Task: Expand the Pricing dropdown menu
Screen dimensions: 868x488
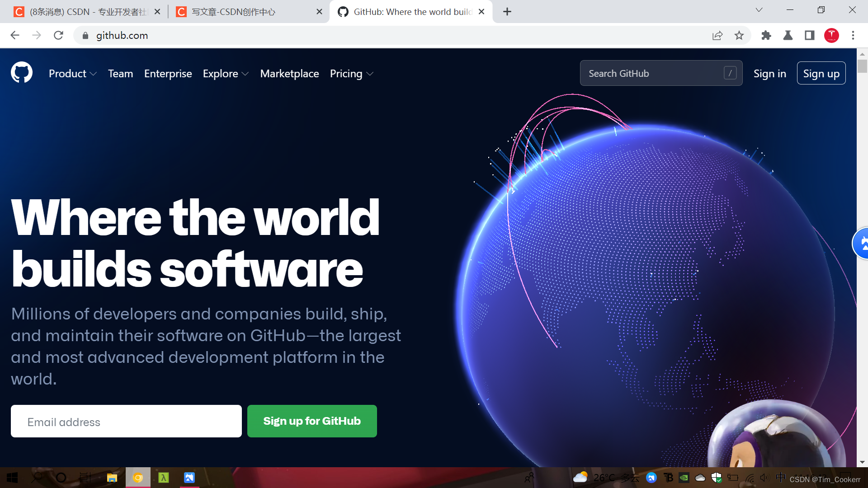Action: (351, 74)
